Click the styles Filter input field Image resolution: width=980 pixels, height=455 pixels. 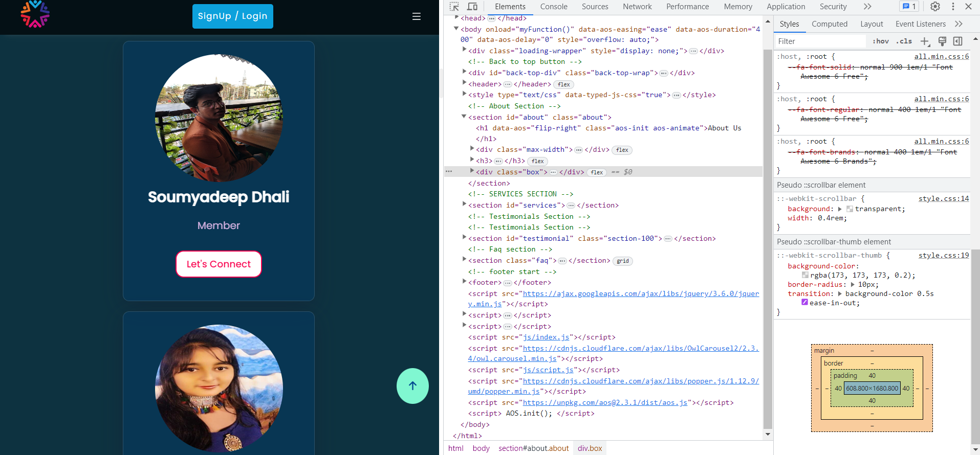820,41
